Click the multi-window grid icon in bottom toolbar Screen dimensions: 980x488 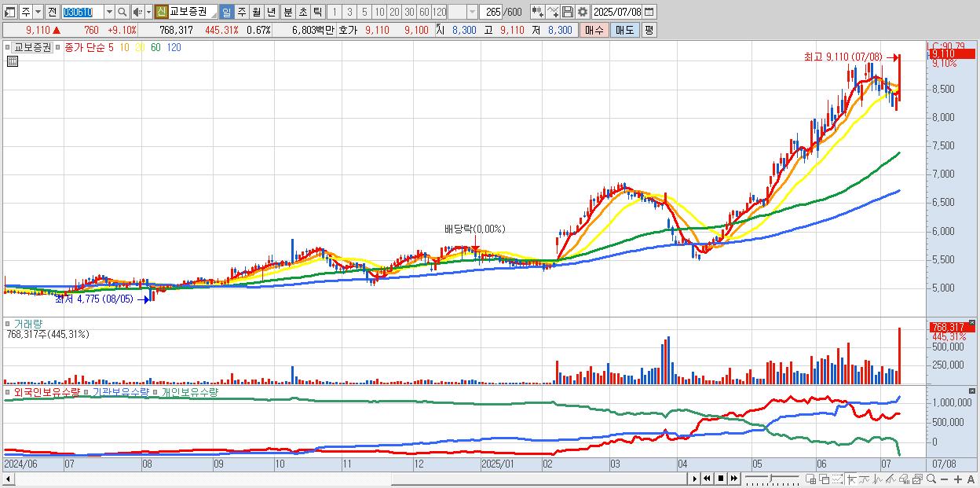tap(811, 479)
